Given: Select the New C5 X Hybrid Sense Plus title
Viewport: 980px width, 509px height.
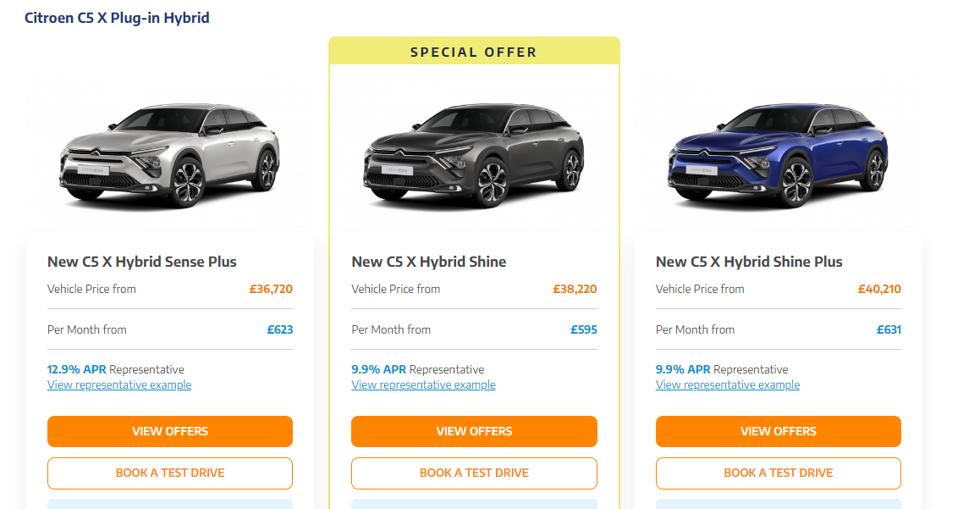Looking at the screenshot, I should 142,262.
